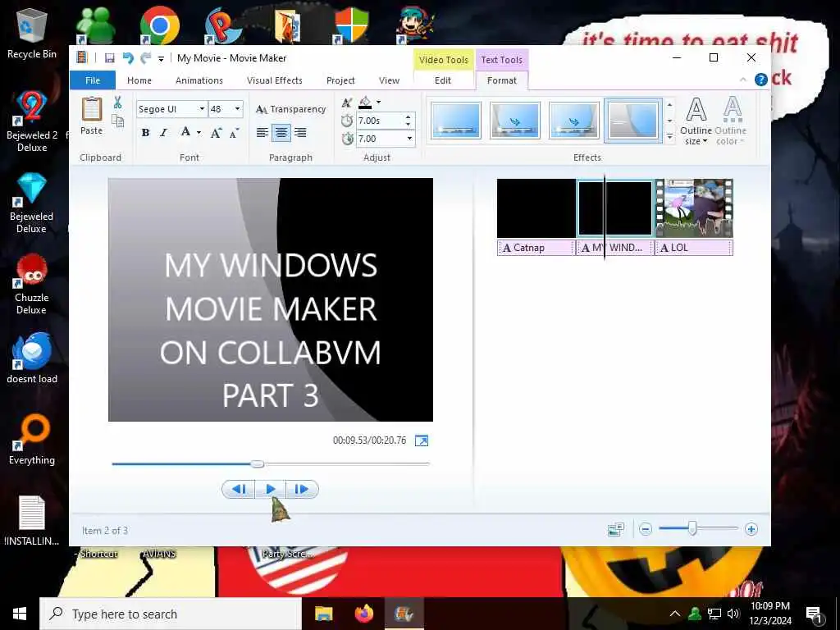Viewport: 840px width, 630px height.
Task: Switch to the Animations tab
Action: coord(199,80)
